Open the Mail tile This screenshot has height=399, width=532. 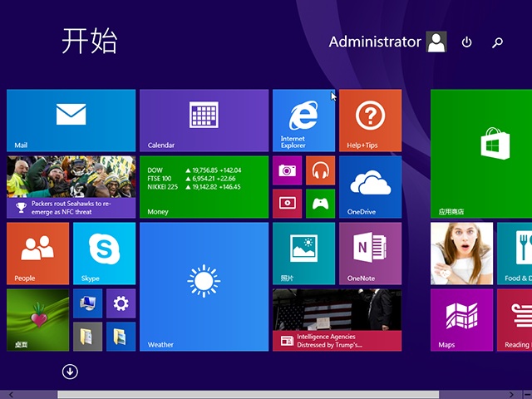coord(71,121)
